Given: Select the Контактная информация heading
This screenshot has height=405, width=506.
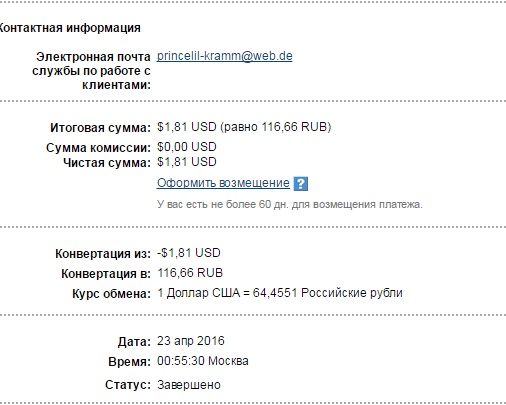Looking at the screenshot, I should (x=70, y=28).
